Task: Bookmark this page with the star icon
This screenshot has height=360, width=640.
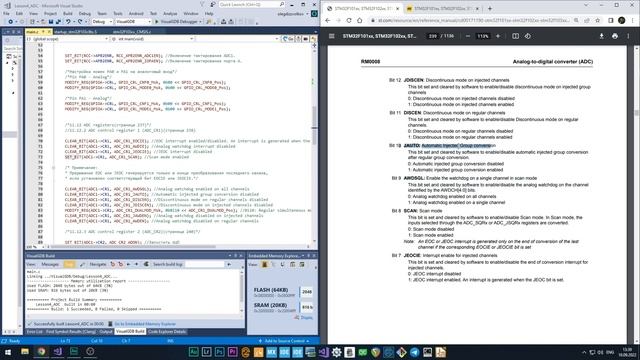Action: pos(598,20)
